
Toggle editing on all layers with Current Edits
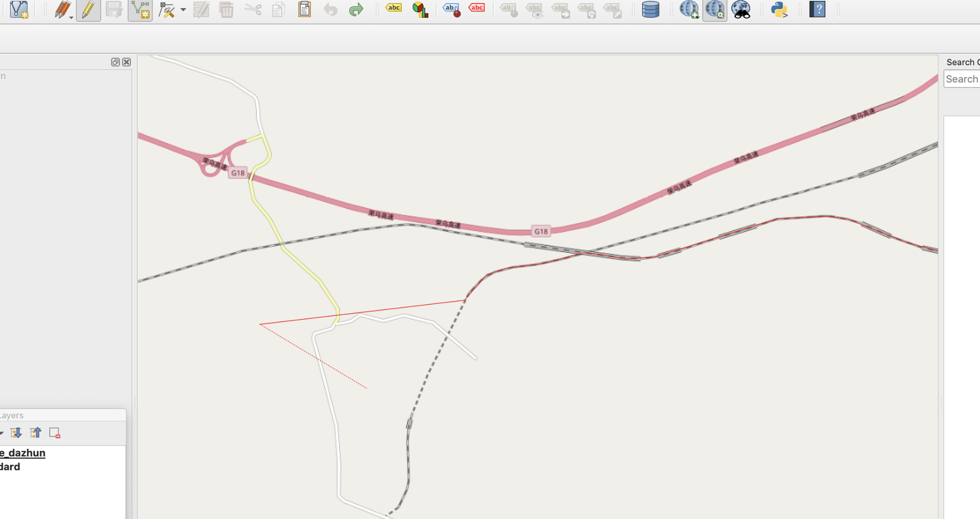[x=62, y=10]
